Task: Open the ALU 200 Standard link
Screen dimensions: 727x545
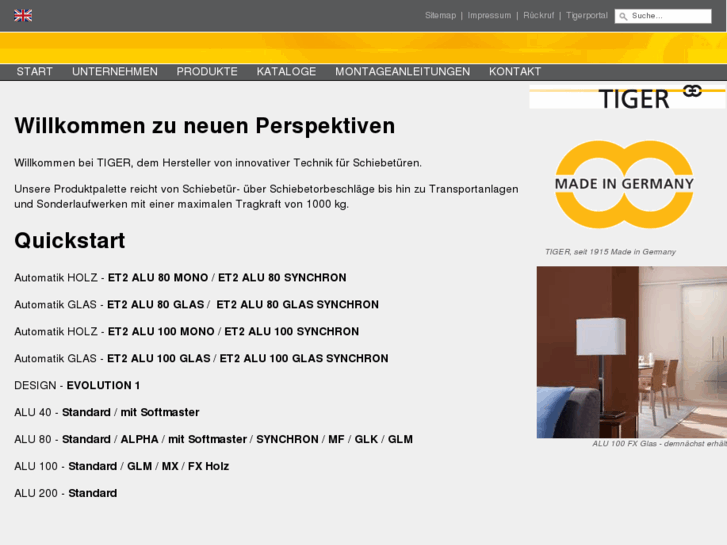Action: (93, 493)
